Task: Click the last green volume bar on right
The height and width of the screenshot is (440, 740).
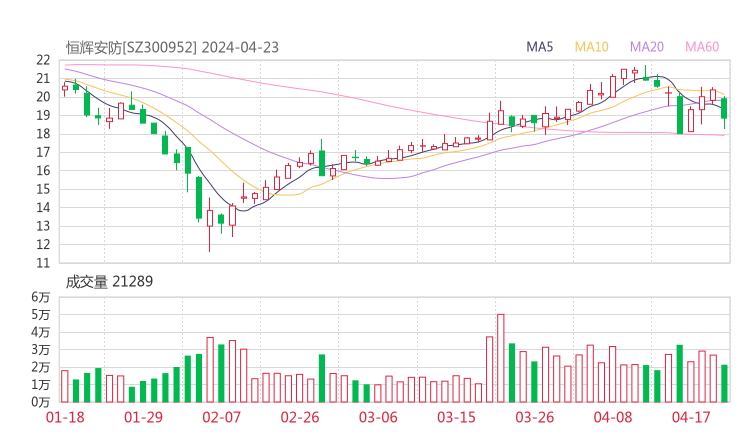Action: pos(724,384)
